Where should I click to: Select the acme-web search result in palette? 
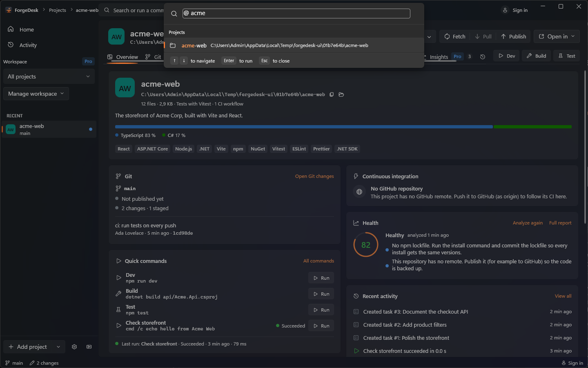(x=294, y=45)
